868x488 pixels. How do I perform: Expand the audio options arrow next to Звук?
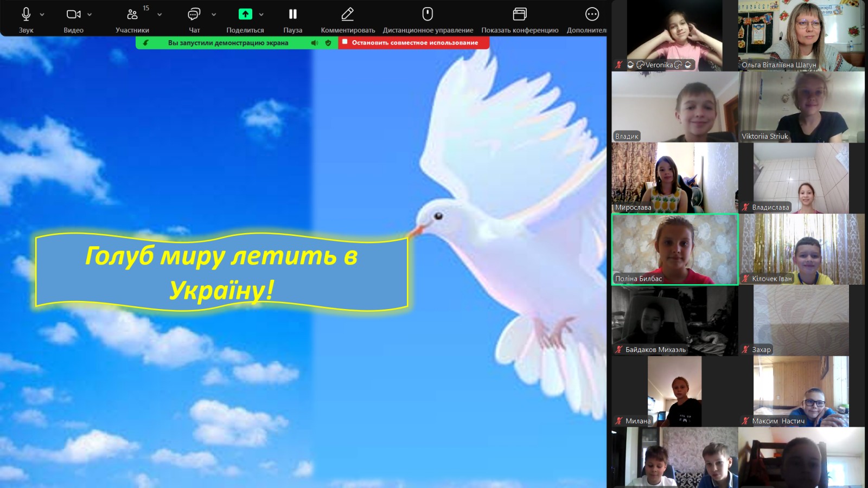tap(42, 15)
